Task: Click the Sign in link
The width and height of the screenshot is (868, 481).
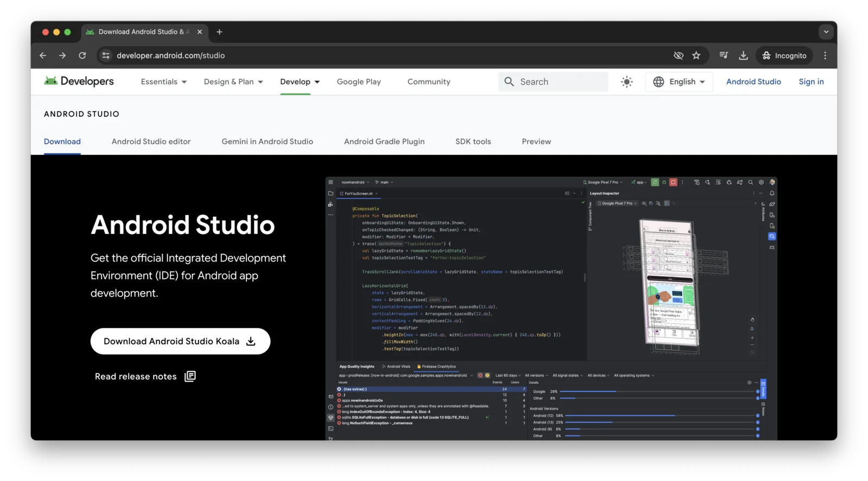Action: pos(811,81)
